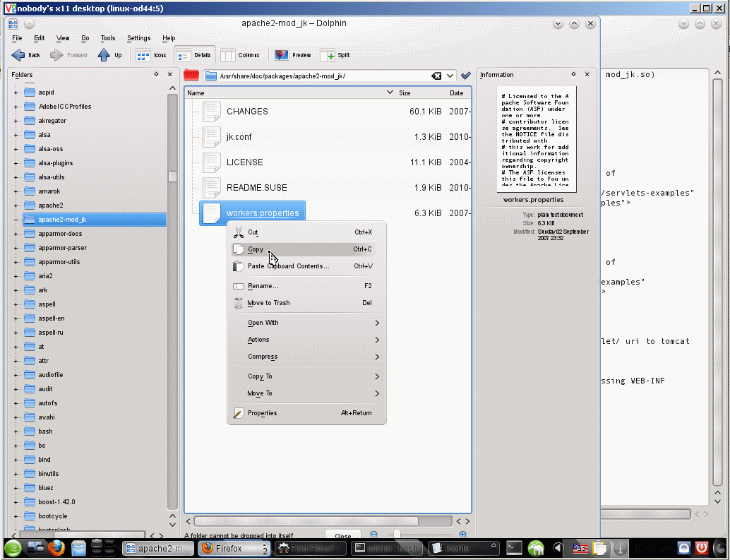Open location bar history dropdown

[450, 76]
